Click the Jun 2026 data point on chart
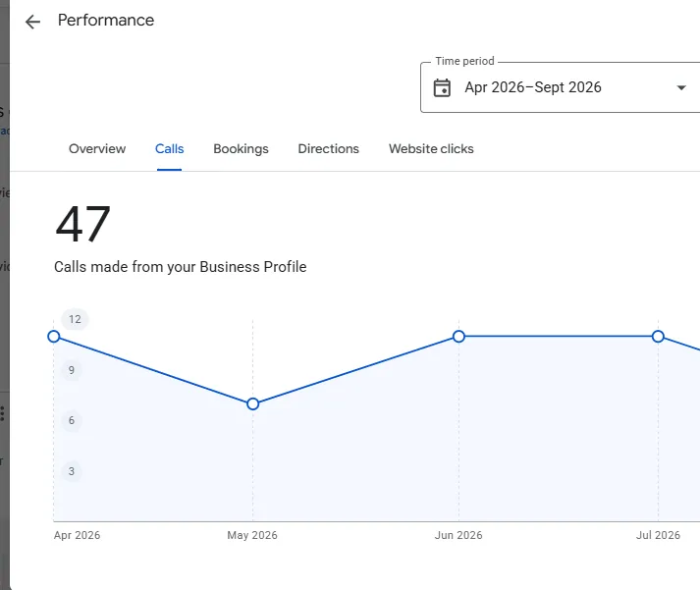The height and width of the screenshot is (590, 700). click(x=458, y=337)
